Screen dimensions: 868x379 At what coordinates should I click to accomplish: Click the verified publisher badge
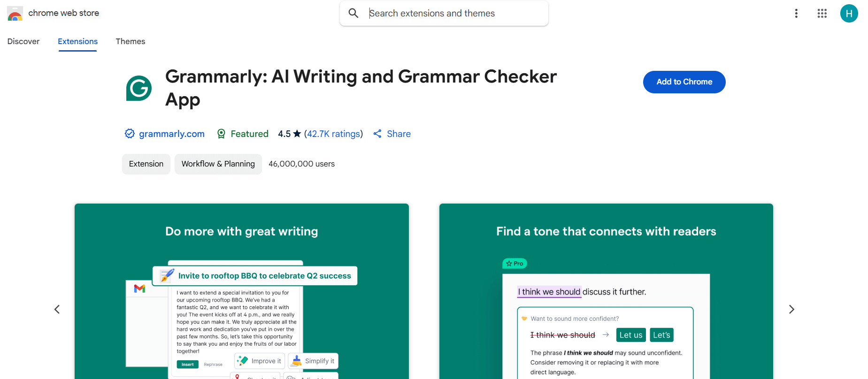pyautogui.click(x=130, y=134)
